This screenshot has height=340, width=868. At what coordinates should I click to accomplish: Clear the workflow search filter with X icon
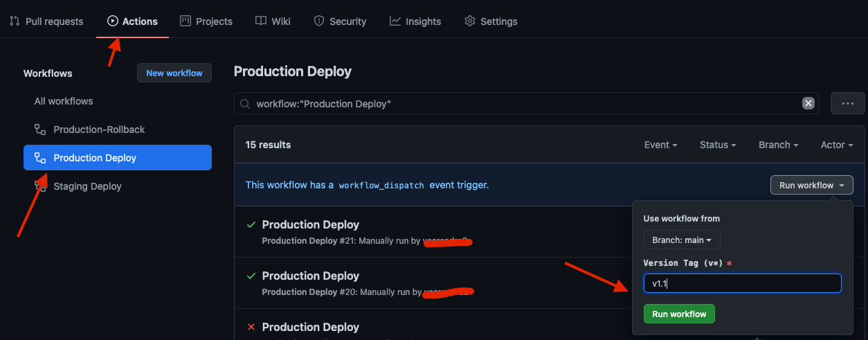click(x=808, y=103)
